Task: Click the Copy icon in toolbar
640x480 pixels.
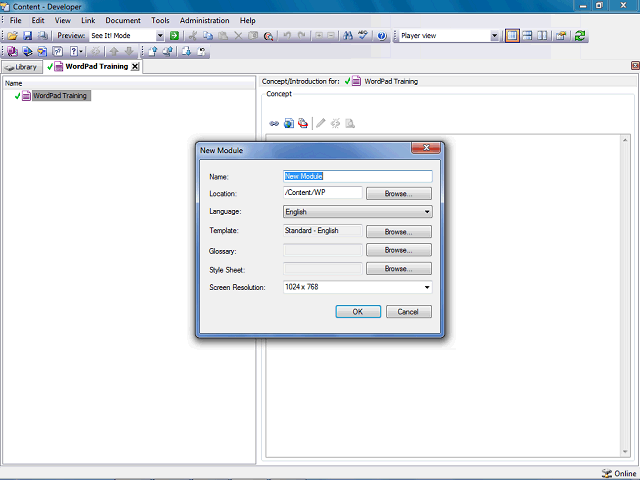Action: click(208, 36)
